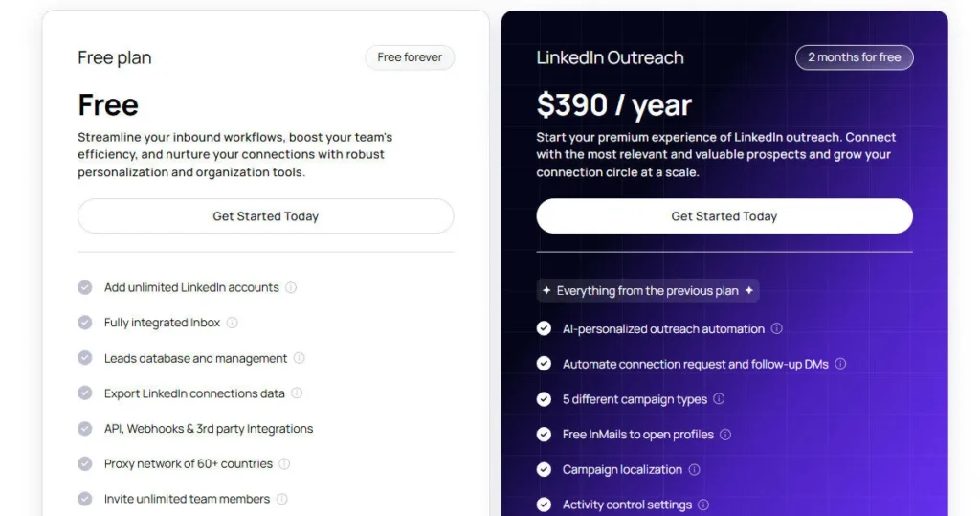Viewport: 980px width, 516px height.
Task: Click info icon next to 5 different campaign types
Action: tap(719, 399)
